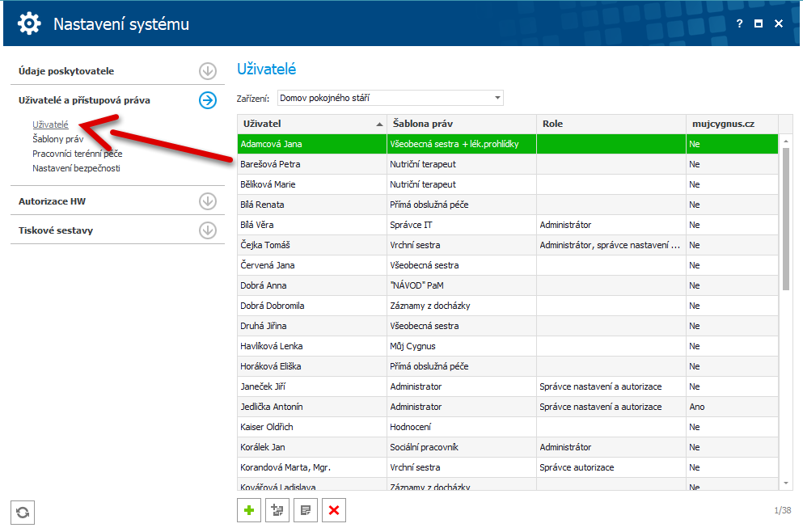Maximize the Nastavení systému window
This screenshot has height=532, width=803.
(x=759, y=23)
